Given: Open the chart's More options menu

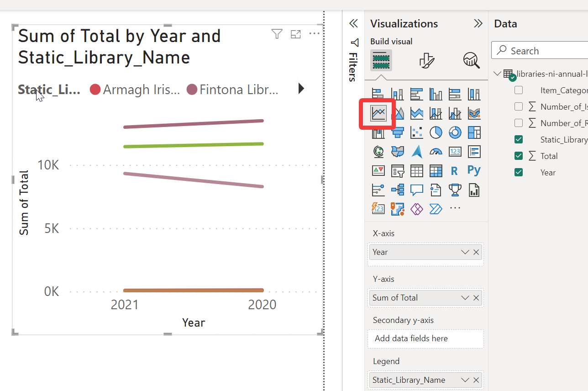Looking at the screenshot, I should (315, 34).
